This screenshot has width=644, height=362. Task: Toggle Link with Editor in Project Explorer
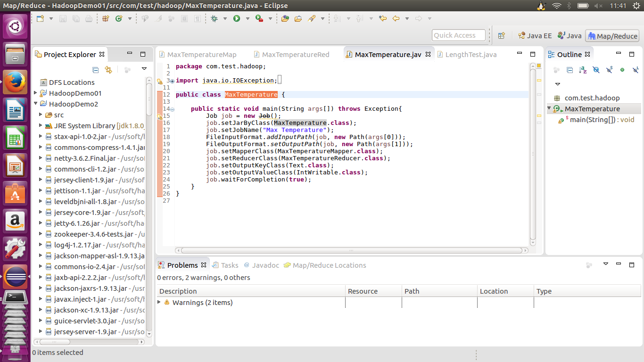(x=108, y=70)
